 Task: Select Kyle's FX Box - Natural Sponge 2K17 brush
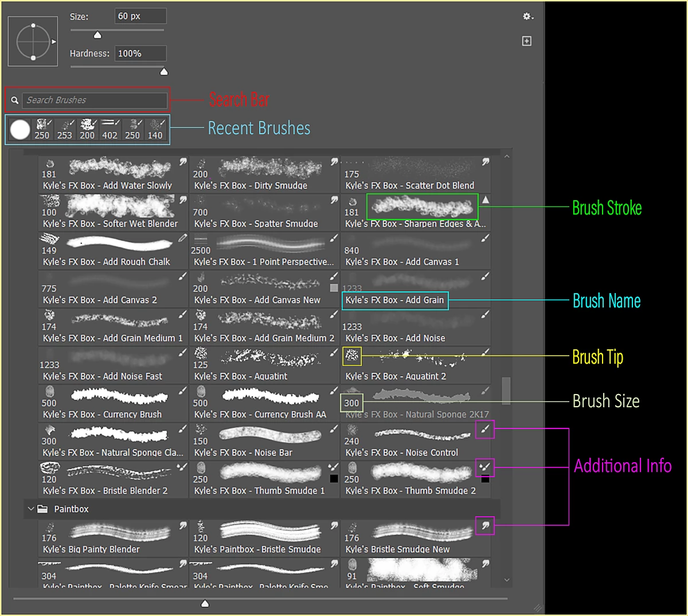pyautogui.click(x=416, y=403)
